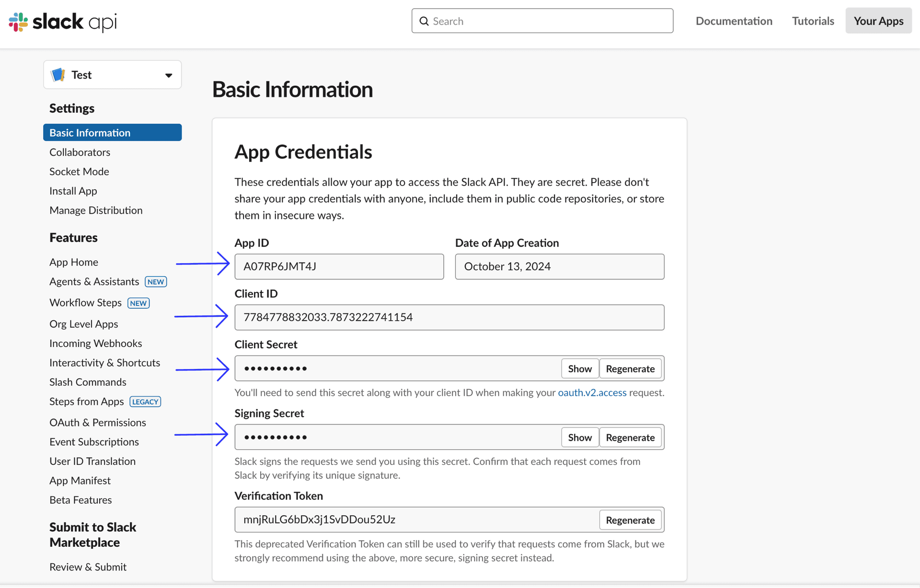Open Agents & Assistants feature
The width and height of the screenshot is (920, 588).
[94, 282]
